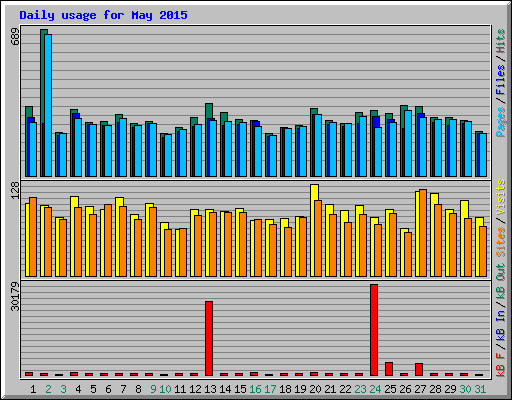Click the cyan pages bar for day 26
This screenshot has height=400, width=512.
click(408, 143)
